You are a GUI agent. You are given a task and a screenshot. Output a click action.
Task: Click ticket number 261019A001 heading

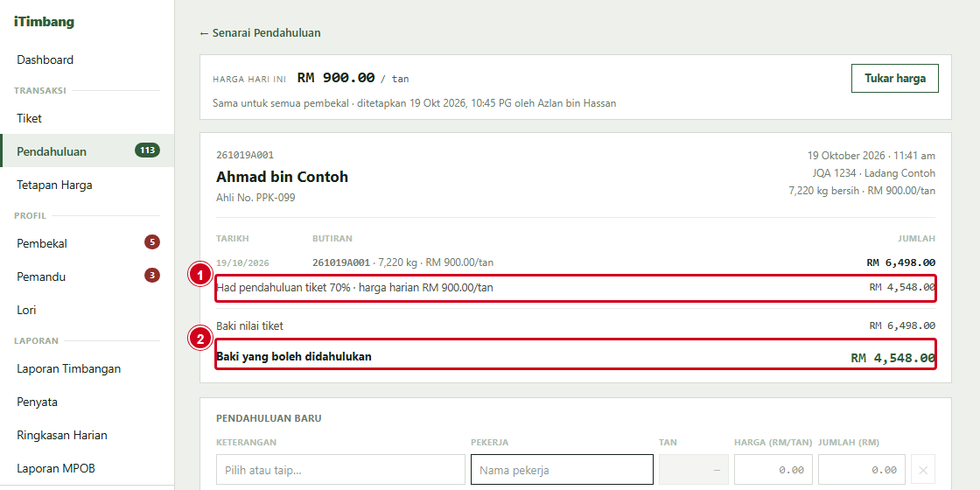click(245, 155)
